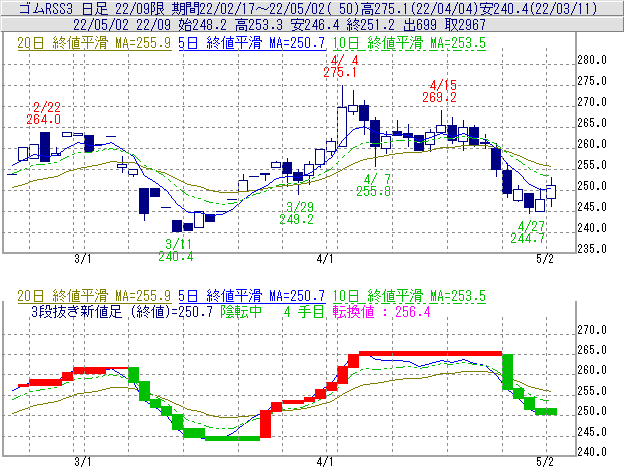Click the 5日 終値平滑 legend in lower chart
Screen dimensions: 624x475
(252, 296)
